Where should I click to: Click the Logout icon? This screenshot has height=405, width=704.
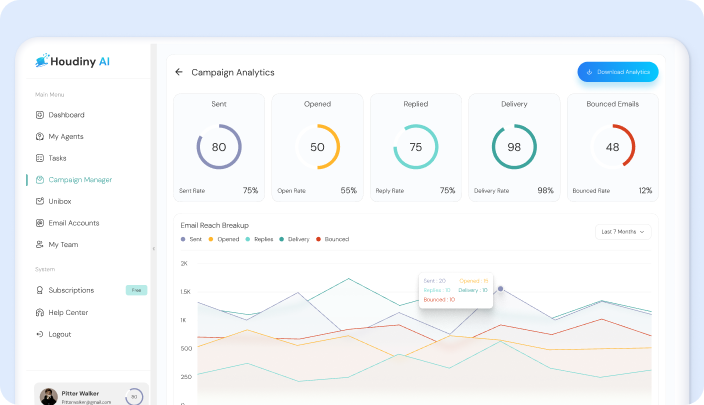click(x=40, y=334)
